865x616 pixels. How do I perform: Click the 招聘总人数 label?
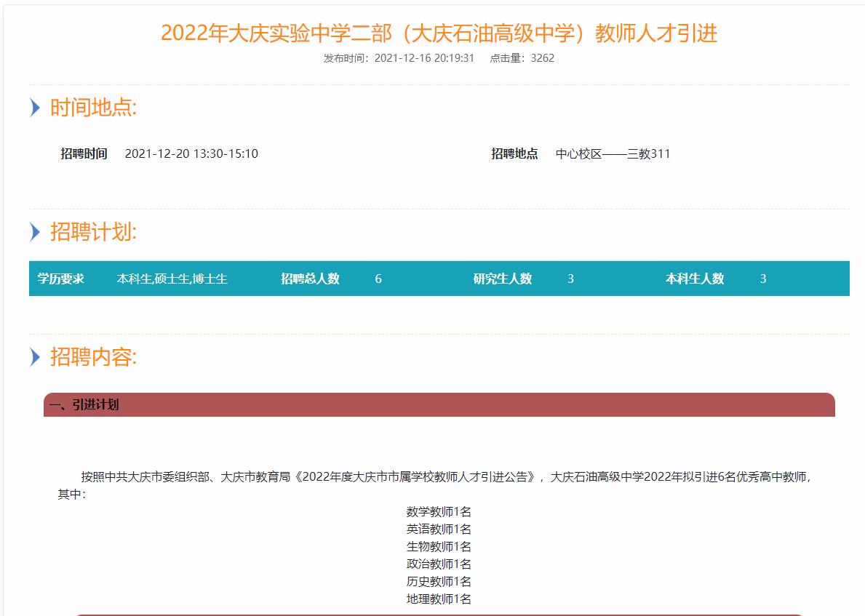(310, 279)
